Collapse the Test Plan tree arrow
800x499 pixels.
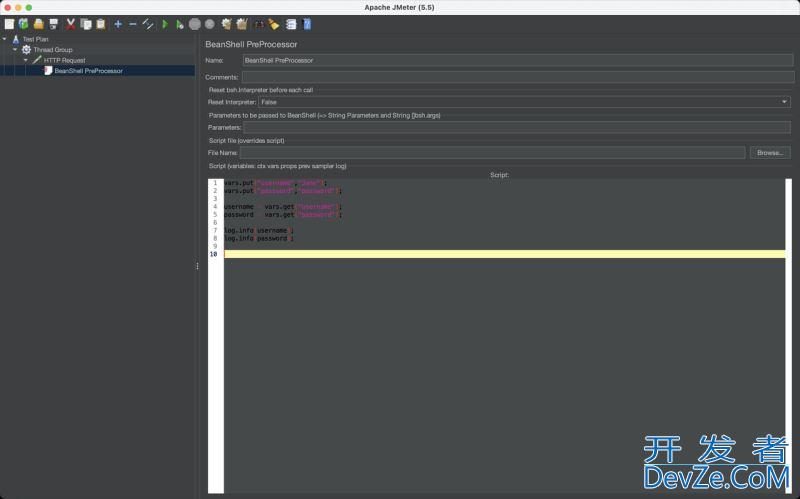coord(5,39)
